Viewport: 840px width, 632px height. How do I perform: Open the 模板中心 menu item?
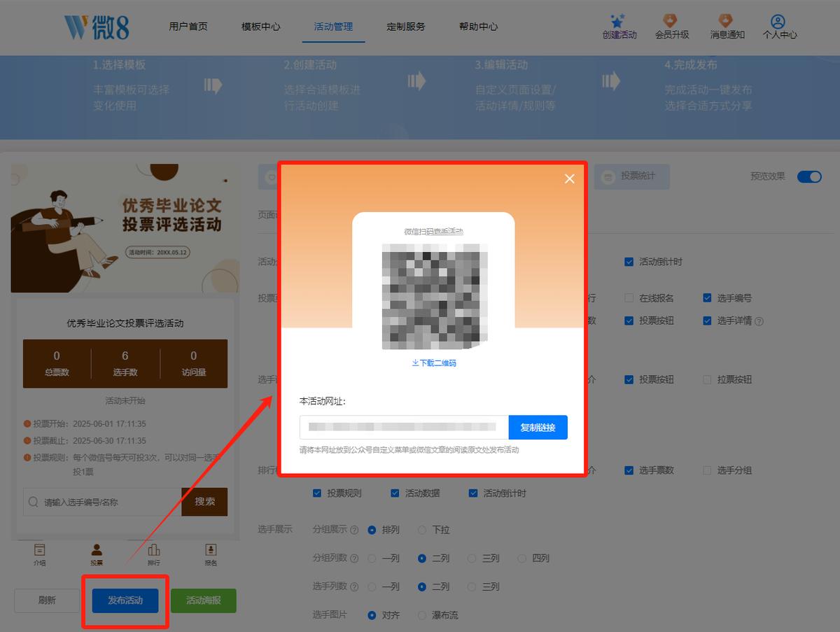[x=261, y=27]
